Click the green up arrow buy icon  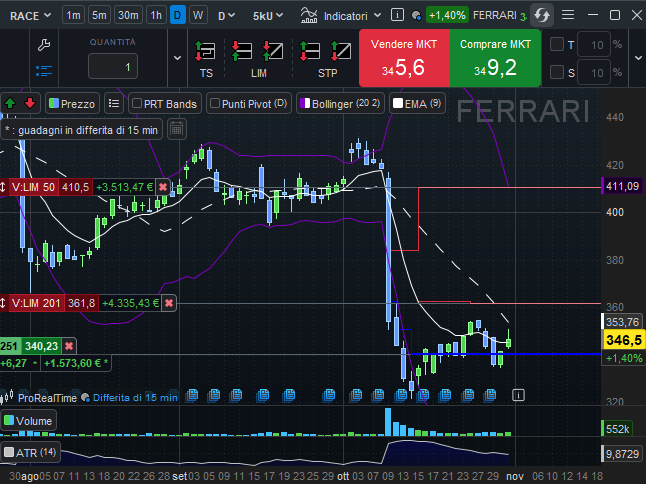pyautogui.click(x=10, y=103)
